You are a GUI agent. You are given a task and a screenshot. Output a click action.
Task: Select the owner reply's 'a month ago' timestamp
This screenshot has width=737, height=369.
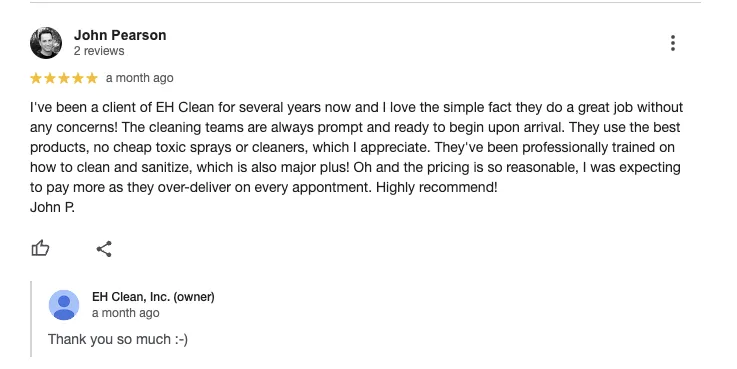(x=125, y=313)
